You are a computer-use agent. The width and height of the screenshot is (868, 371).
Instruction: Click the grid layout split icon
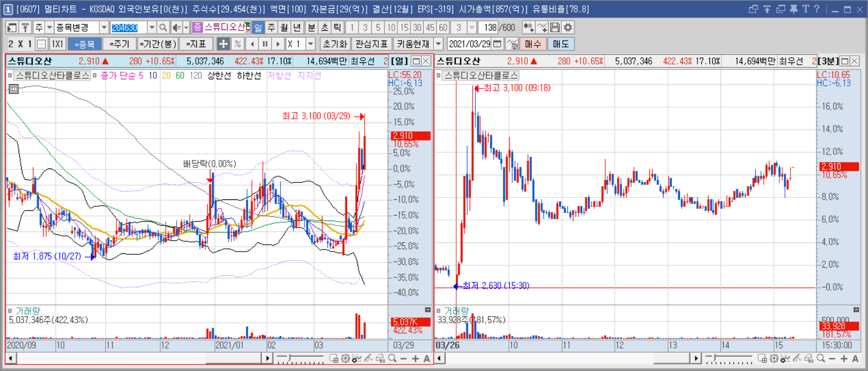pos(42,44)
